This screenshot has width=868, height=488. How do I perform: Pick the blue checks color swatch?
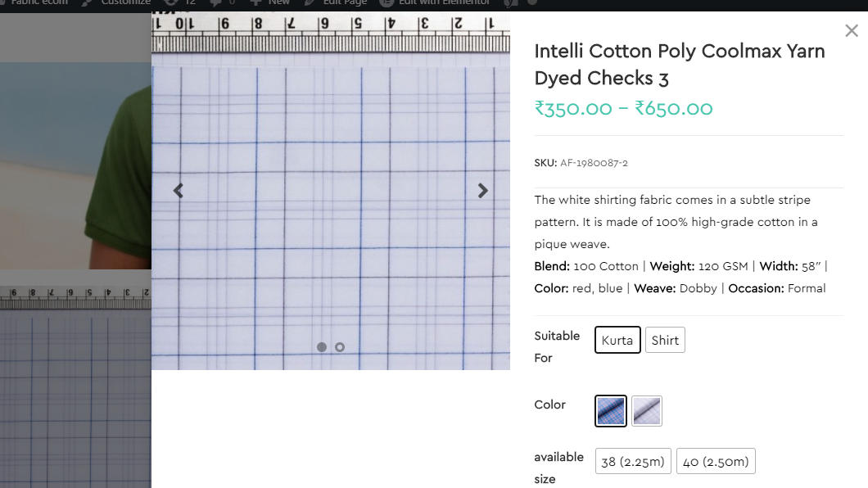611,411
